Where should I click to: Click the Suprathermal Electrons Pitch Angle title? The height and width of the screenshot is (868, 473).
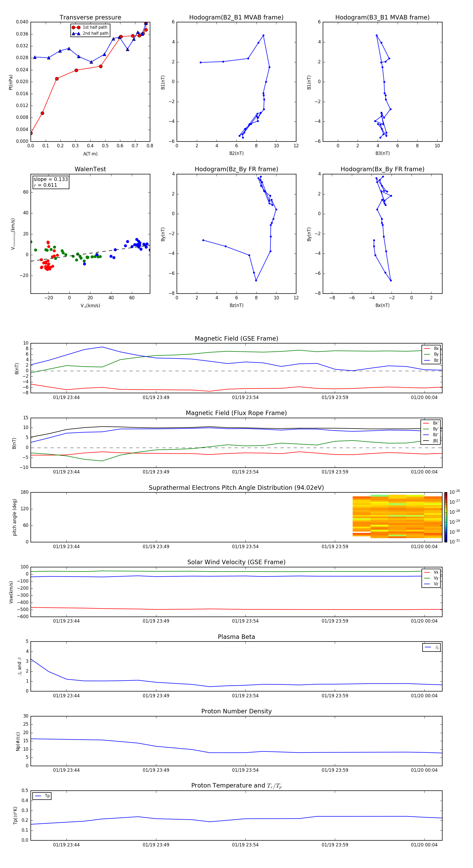[236, 488]
